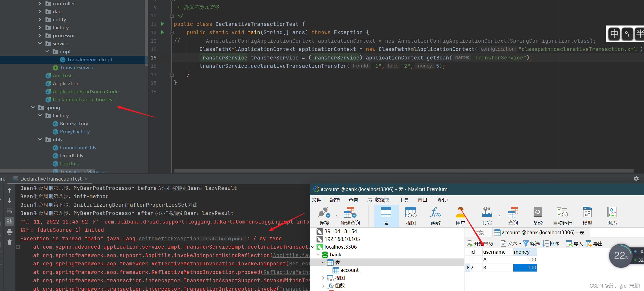This screenshot has height=291, width=644.
Task: Open the 工具 menu in Navicat
Action: coord(404,200)
